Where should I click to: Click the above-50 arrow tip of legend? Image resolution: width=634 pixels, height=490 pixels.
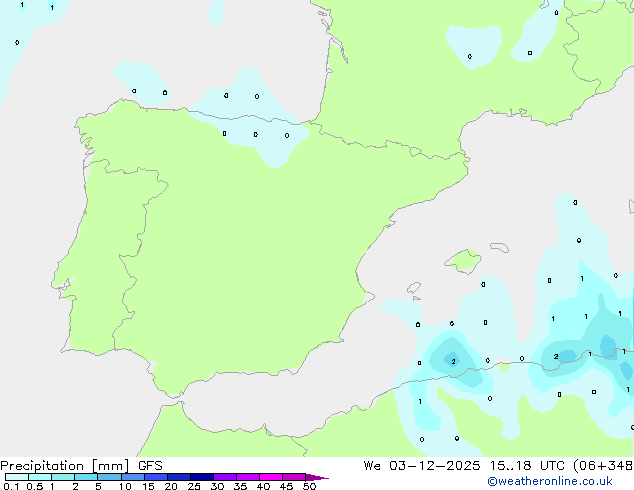point(317,477)
